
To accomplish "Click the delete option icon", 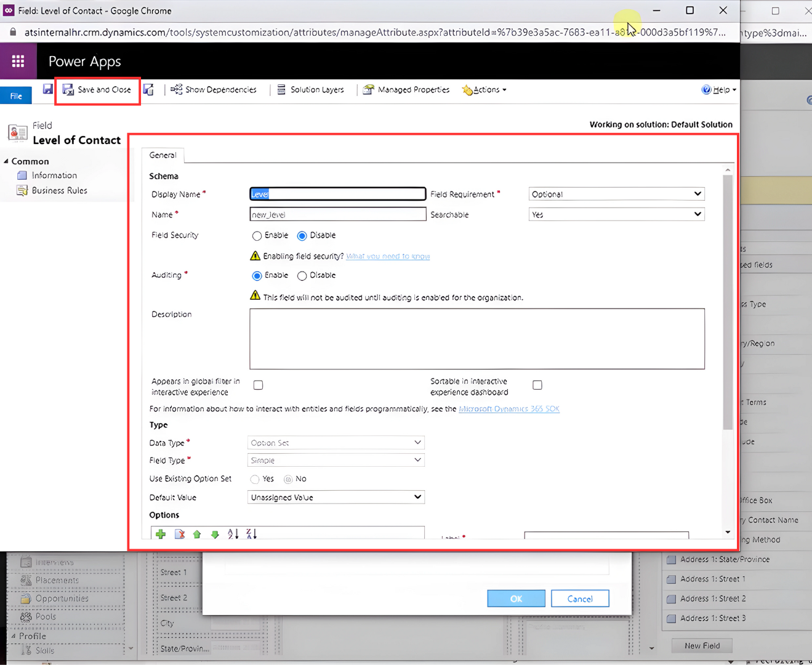I will (x=179, y=534).
